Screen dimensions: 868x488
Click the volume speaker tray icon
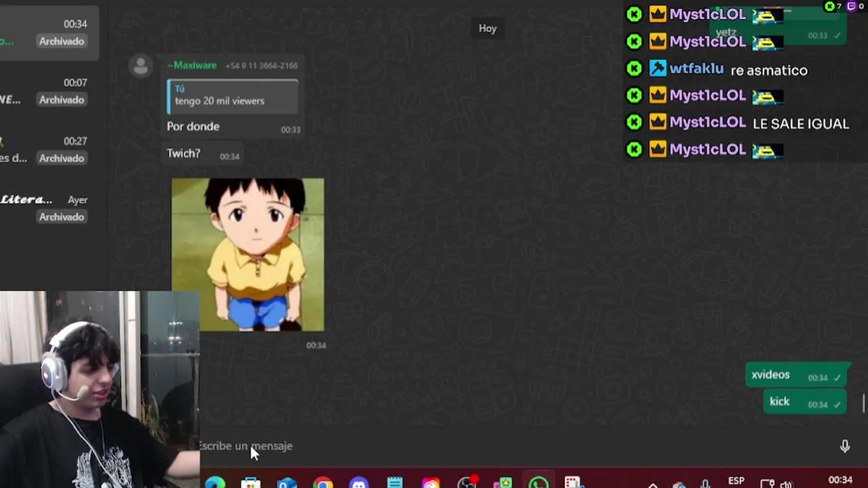pyautogui.click(x=787, y=483)
